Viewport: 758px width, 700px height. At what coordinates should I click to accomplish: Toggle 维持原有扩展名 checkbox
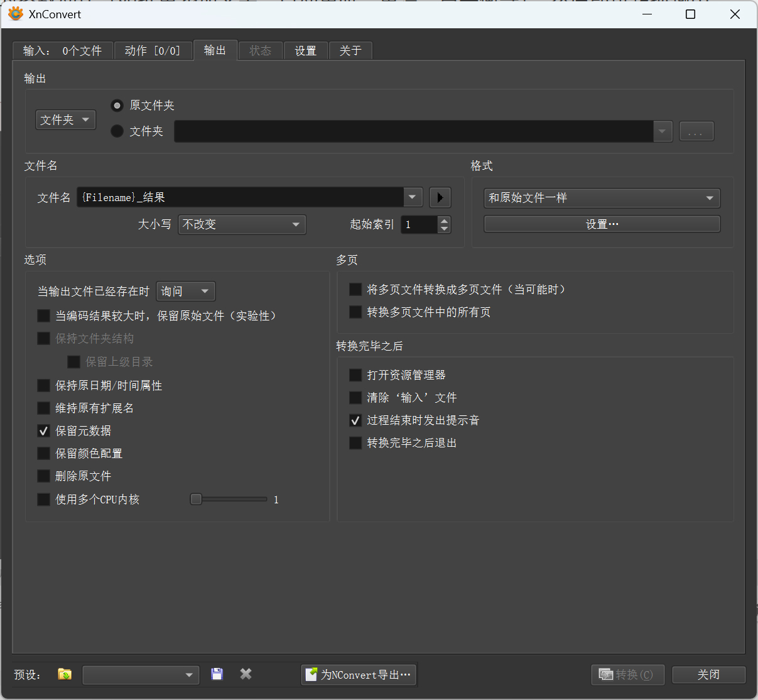[x=43, y=408]
